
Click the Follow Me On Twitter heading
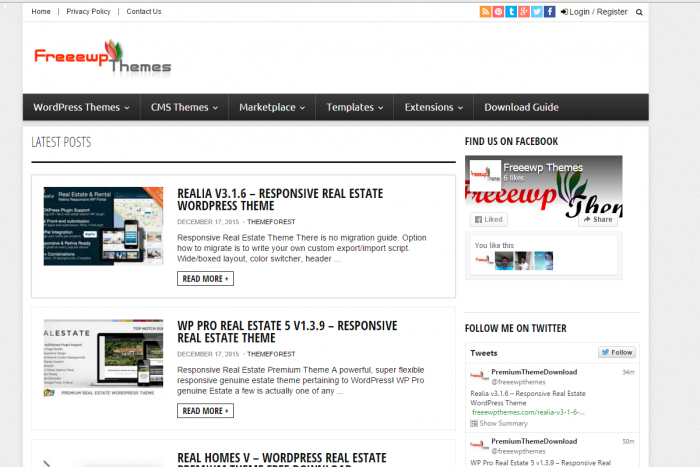tap(516, 329)
